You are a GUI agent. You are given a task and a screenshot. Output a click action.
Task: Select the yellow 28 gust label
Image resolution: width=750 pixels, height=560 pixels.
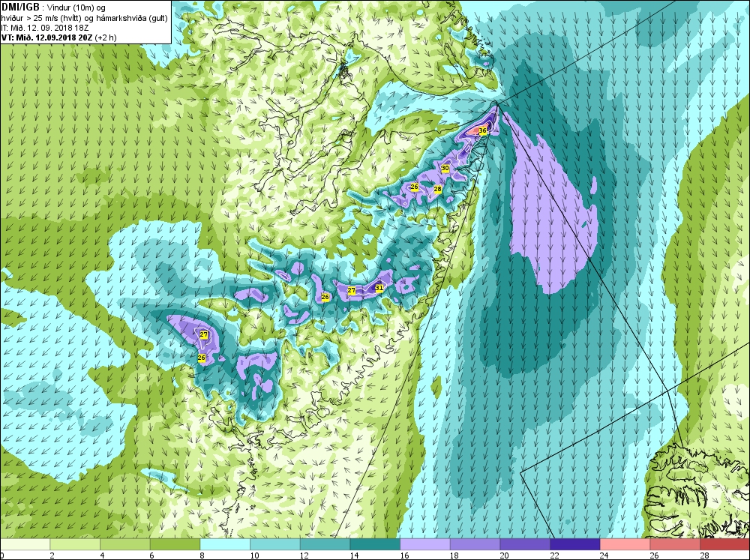point(437,189)
